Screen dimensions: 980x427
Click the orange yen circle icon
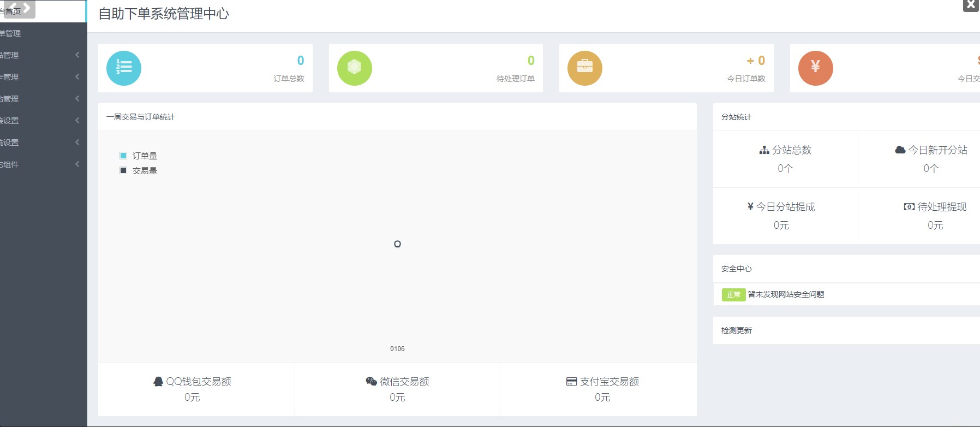816,68
